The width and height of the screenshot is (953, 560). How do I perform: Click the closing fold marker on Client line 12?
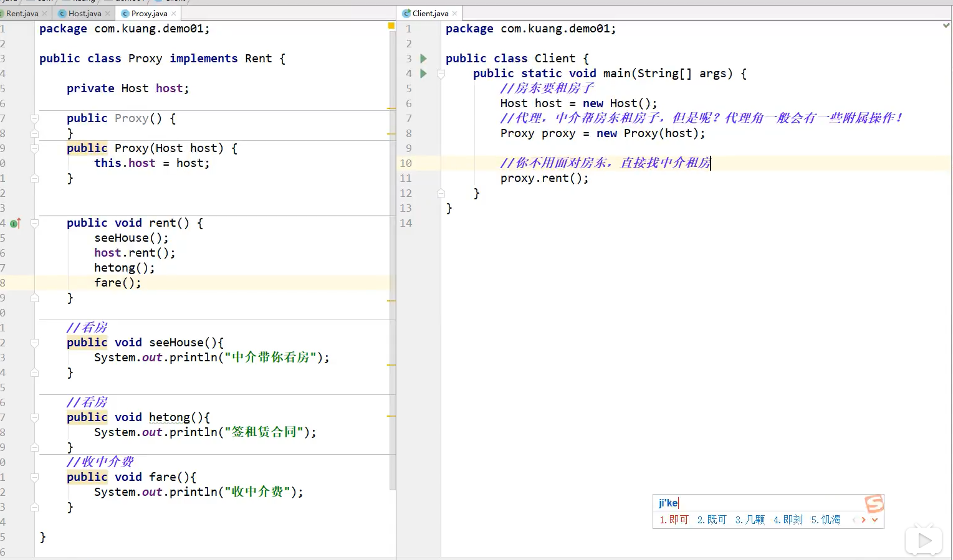441,193
